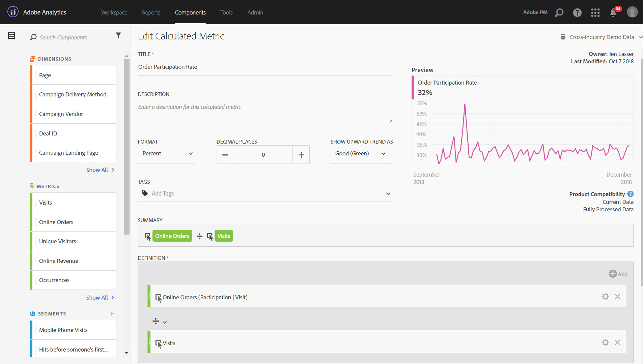
Task: Remove the Visits row from the definition
Action: tap(617, 342)
